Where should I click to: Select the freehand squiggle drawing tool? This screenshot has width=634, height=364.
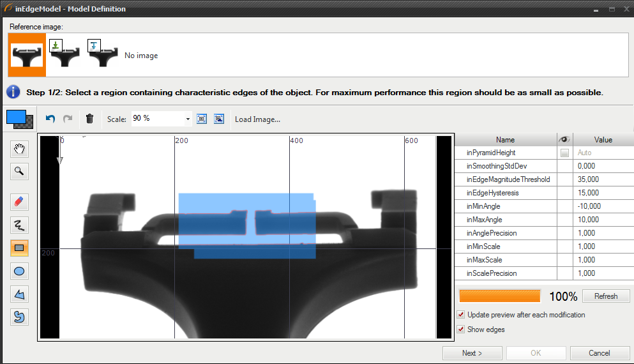20,225
